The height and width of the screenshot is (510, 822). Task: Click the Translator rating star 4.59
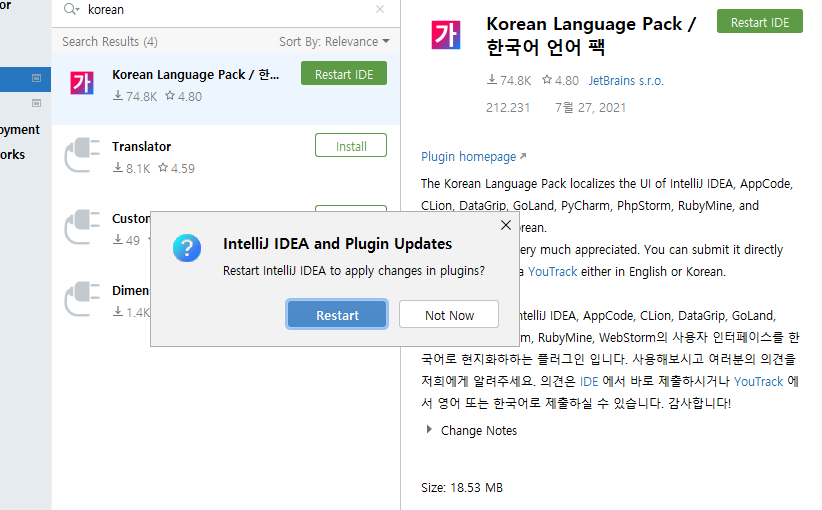(x=163, y=168)
